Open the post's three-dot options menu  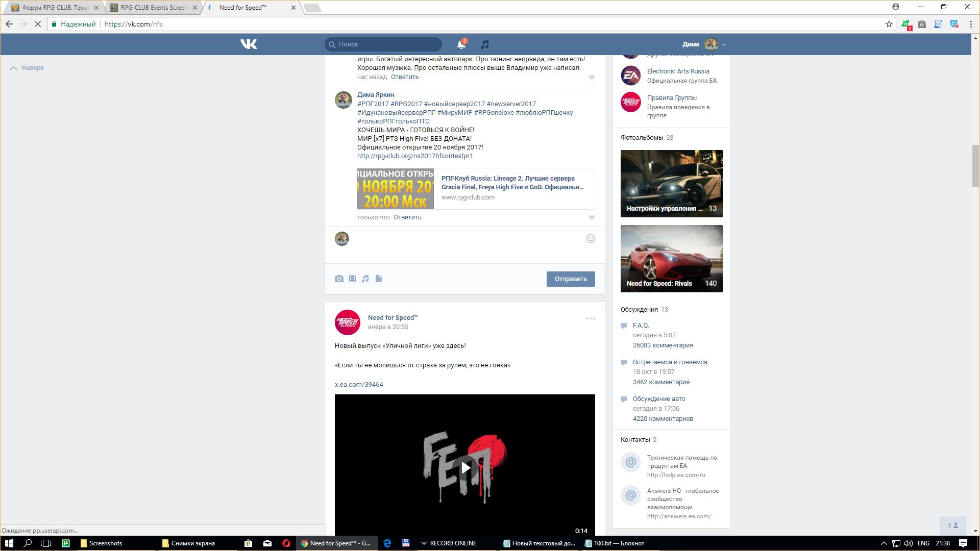590,318
